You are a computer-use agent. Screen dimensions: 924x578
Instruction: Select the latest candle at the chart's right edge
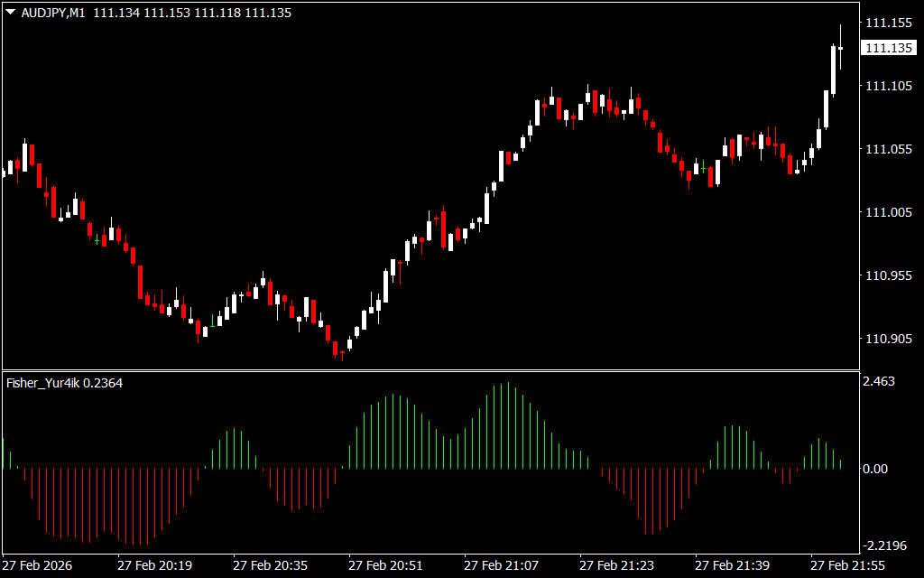click(840, 48)
